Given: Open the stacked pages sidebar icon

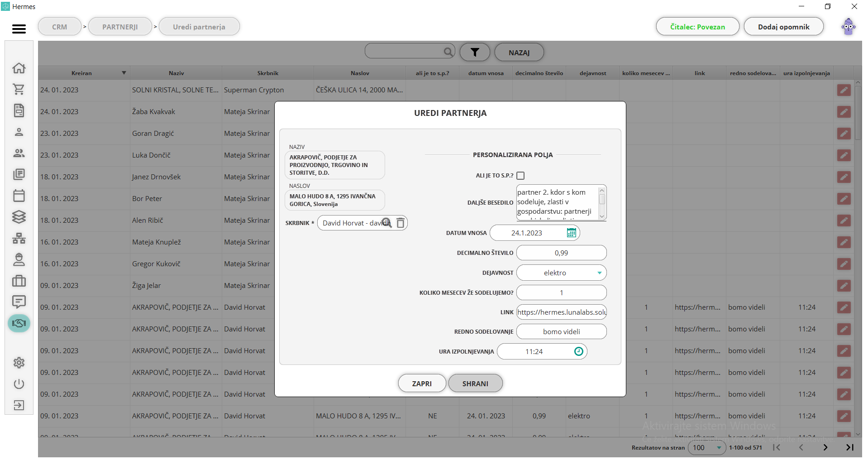Looking at the screenshot, I should coord(19,174).
